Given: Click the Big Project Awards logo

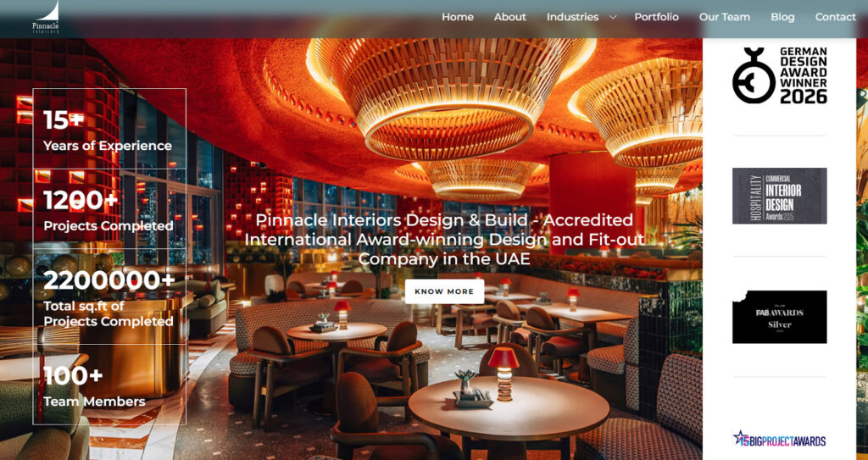Looking at the screenshot, I should tap(780, 440).
